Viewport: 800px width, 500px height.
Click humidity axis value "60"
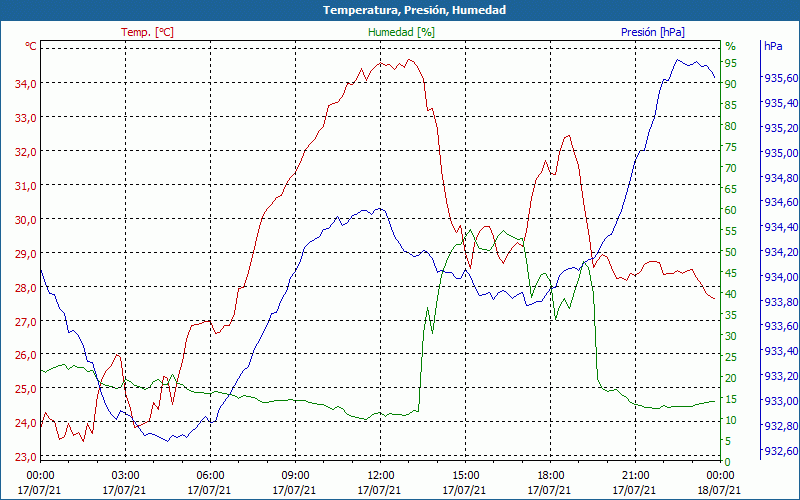[x=731, y=210]
